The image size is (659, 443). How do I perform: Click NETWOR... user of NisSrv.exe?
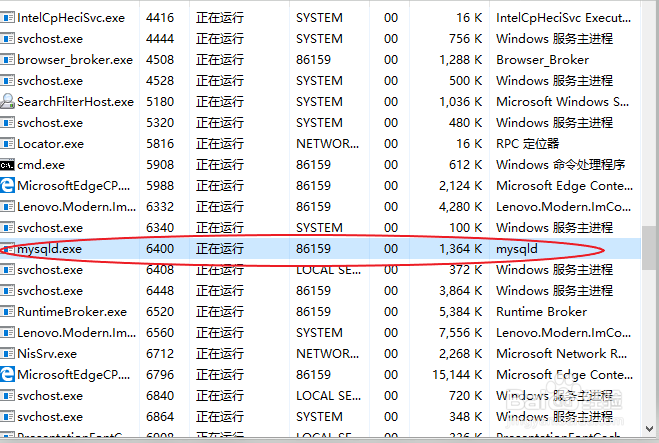coord(327,354)
